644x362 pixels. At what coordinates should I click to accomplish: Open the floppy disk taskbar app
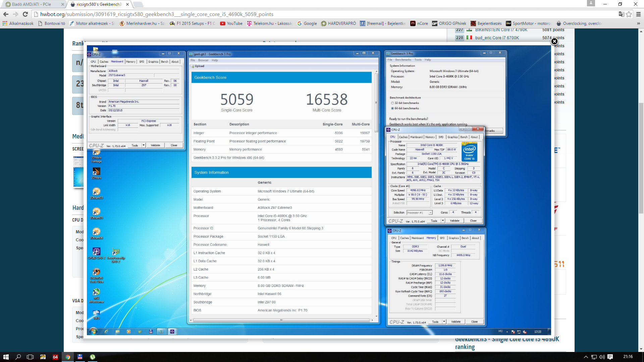point(80,357)
